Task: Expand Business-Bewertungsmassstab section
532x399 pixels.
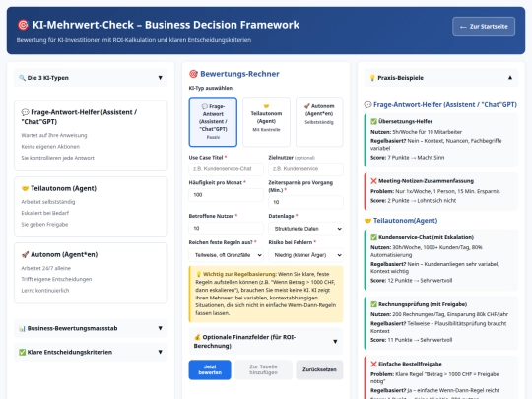Action: (x=91, y=328)
